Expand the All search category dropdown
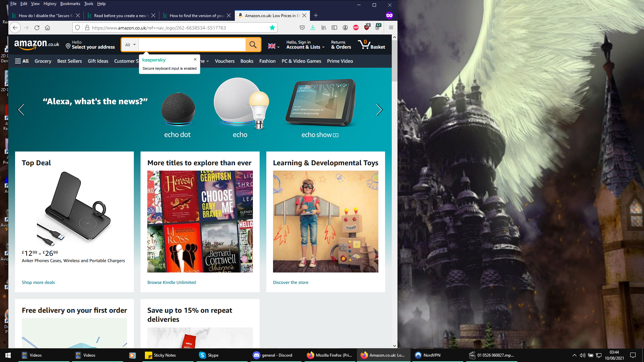The image size is (644, 362). [x=130, y=45]
